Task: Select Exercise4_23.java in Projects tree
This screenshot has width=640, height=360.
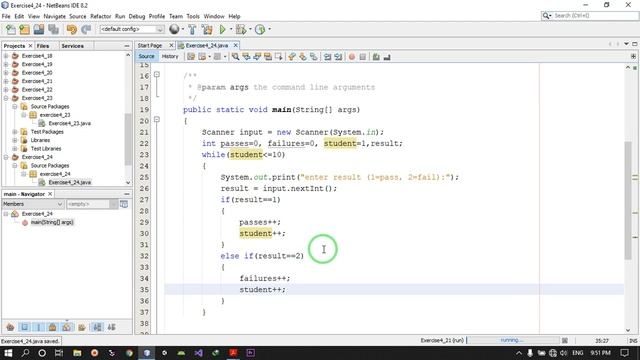Action: point(69,123)
